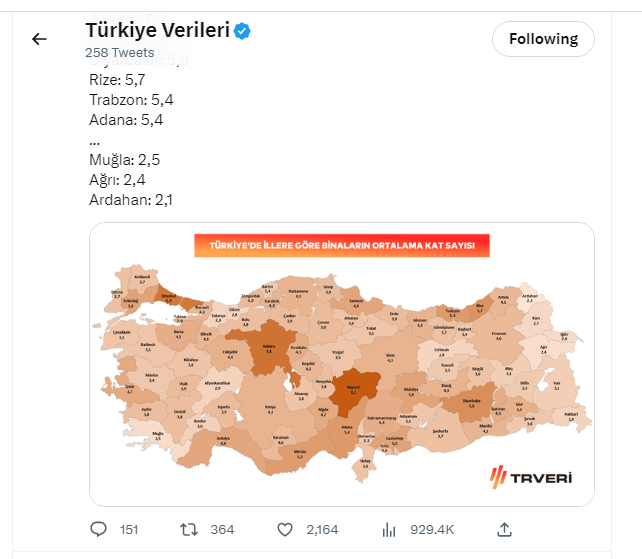The width and height of the screenshot is (642, 559).
Task: Toggle the Following button
Action: (543, 39)
